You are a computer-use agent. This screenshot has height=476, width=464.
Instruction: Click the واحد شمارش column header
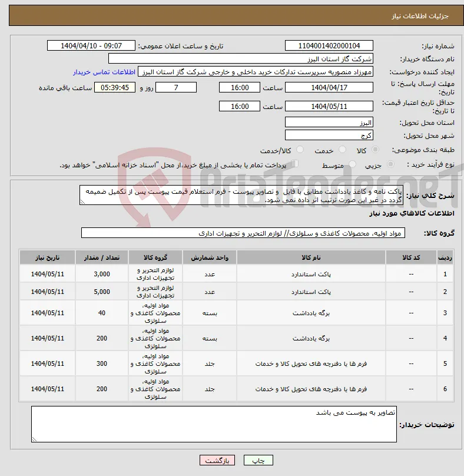[210, 257]
